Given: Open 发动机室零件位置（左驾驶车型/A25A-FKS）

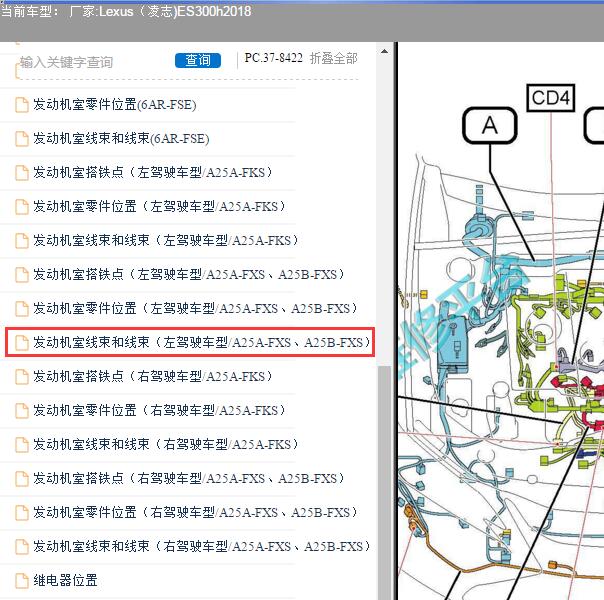Looking at the screenshot, I should [x=159, y=206].
